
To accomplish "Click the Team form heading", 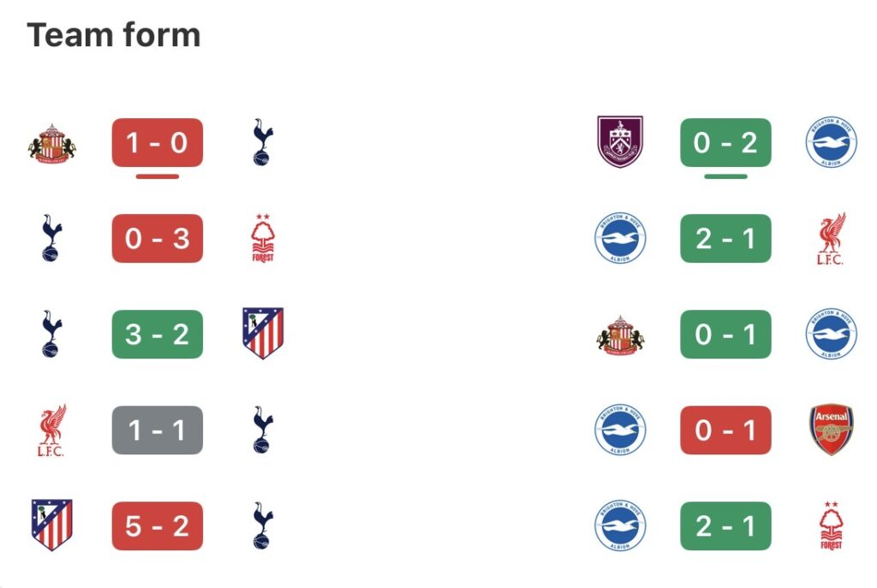I will point(114,35).
